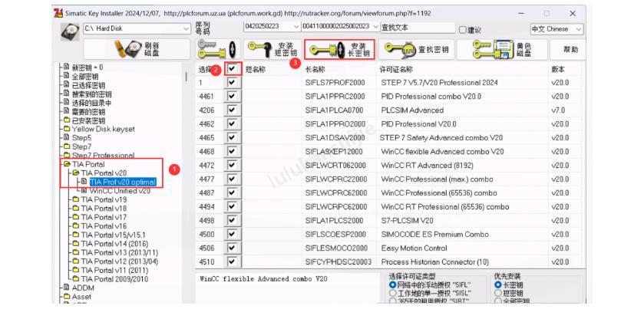
Task: Click the install short key button
Action: point(272,50)
